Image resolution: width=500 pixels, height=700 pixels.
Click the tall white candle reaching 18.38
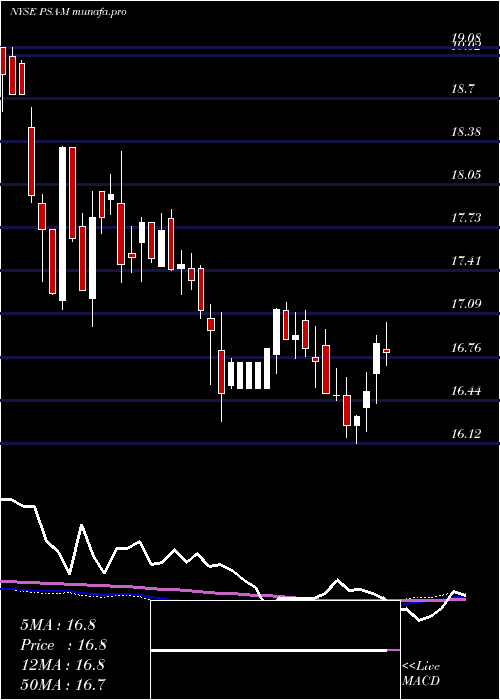coord(63,224)
